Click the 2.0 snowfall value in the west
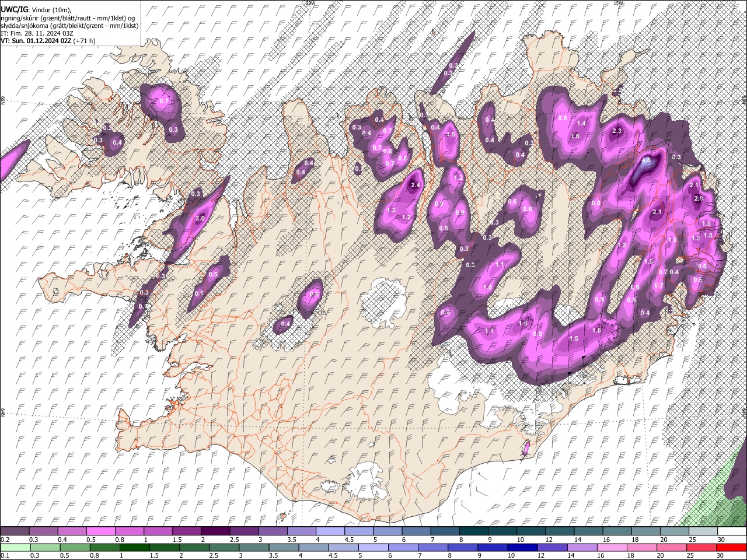 tap(200, 218)
